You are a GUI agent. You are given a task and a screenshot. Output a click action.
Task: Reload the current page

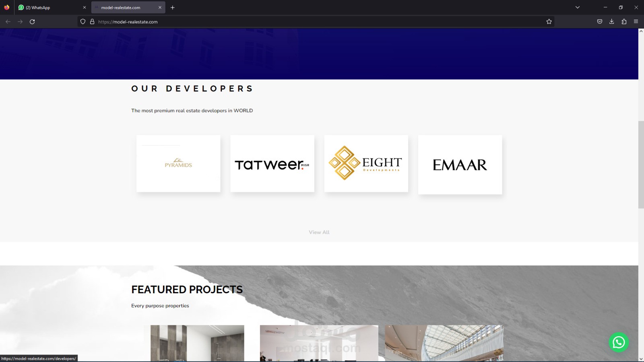click(32, 22)
